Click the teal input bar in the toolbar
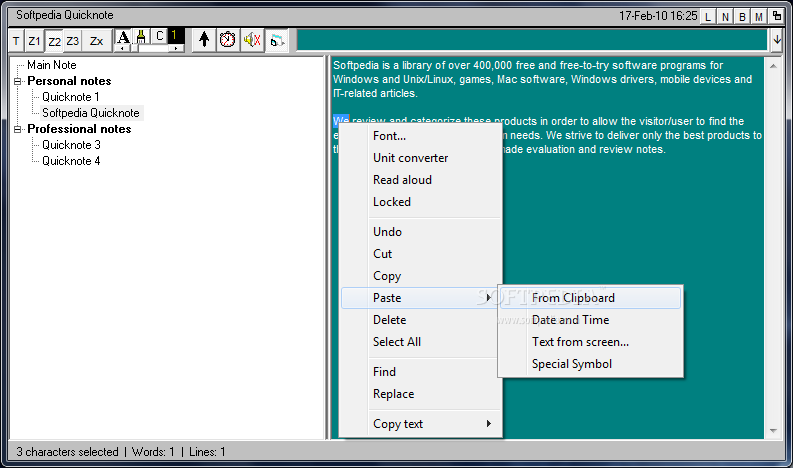The height and width of the screenshot is (468, 793). (x=532, y=40)
